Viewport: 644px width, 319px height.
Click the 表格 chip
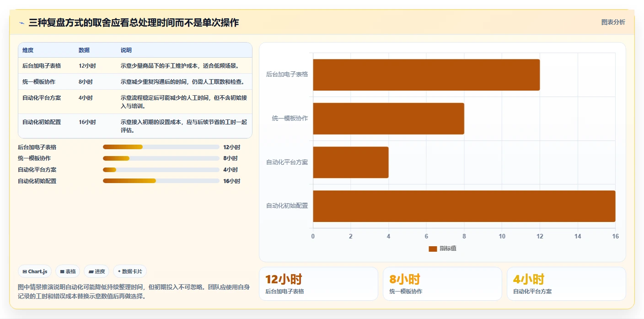tap(68, 271)
